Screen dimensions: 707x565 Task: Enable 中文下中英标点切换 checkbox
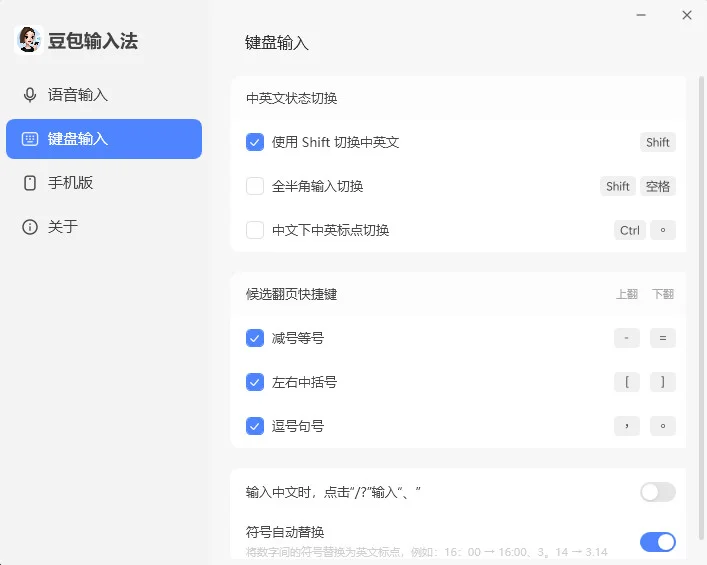pos(255,230)
